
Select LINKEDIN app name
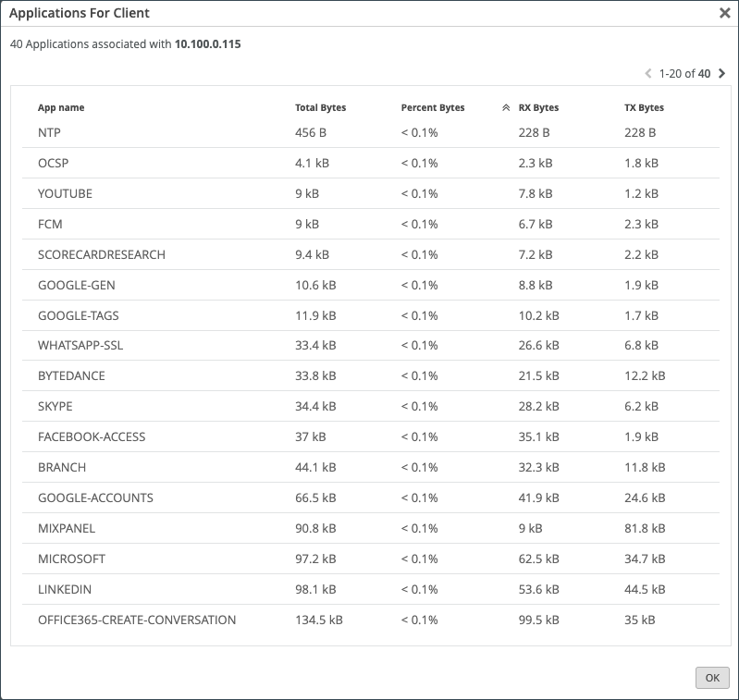(65, 589)
